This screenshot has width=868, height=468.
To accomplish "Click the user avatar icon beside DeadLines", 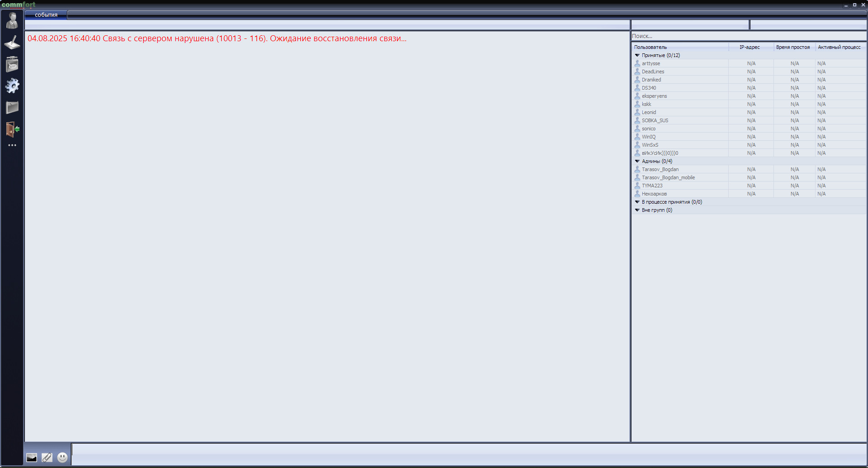I will tap(637, 72).
